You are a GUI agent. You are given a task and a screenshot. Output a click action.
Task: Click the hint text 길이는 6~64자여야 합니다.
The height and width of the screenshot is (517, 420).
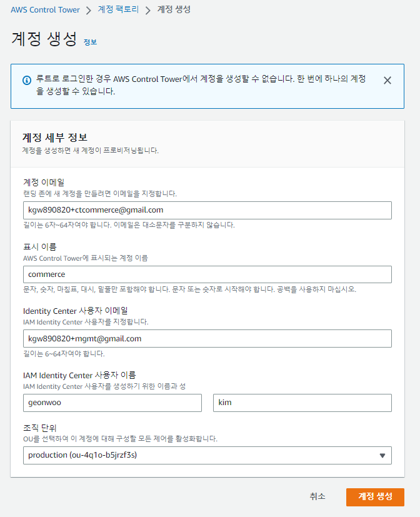point(64,354)
